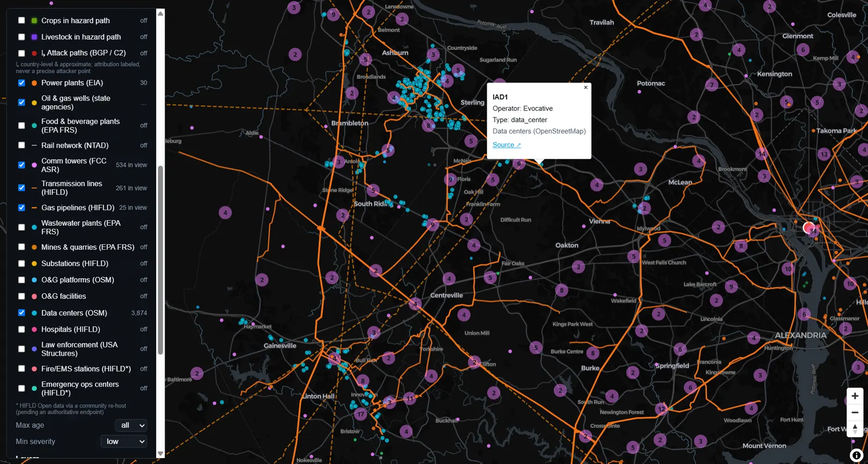Zoom in on the map

[x=855, y=396]
